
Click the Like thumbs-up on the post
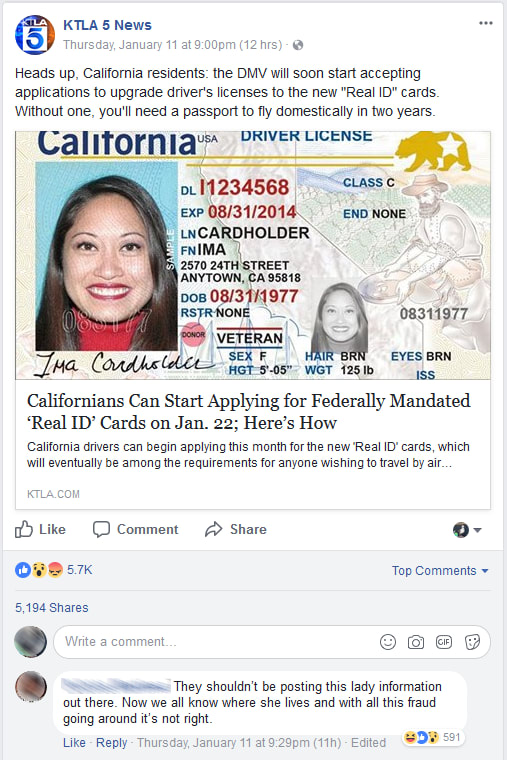[x=40, y=529]
